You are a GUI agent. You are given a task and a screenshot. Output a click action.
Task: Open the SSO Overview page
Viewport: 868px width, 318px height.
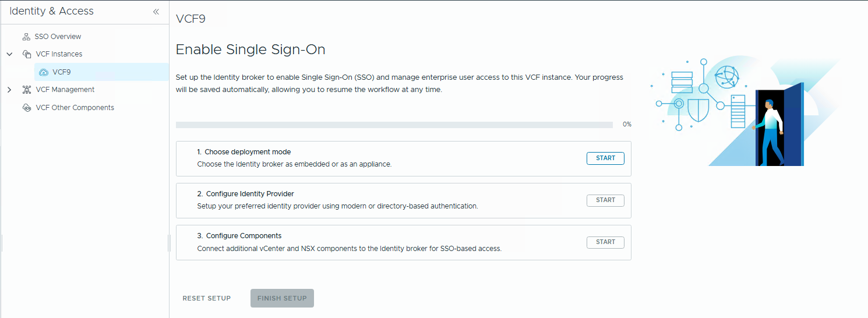click(58, 37)
